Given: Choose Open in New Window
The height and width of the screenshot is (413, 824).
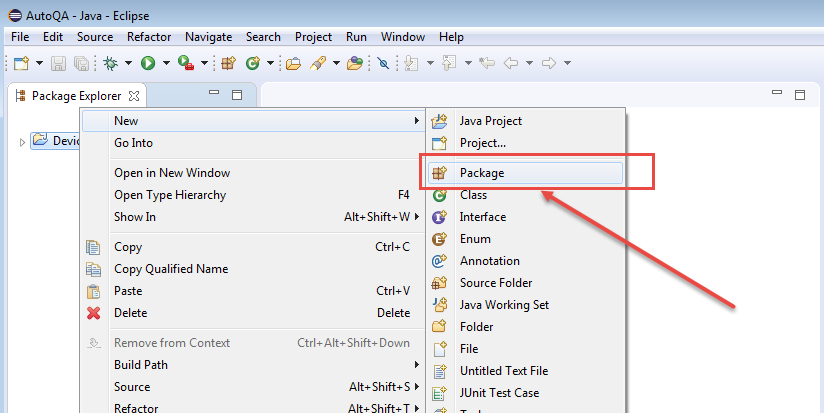Looking at the screenshot, I should coord(253,173).
